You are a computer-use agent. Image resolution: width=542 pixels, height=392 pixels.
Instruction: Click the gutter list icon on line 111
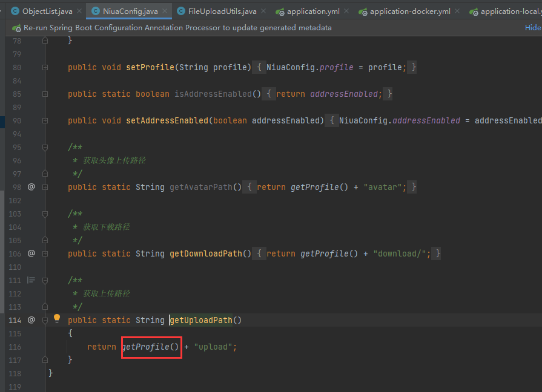point(31,280)
